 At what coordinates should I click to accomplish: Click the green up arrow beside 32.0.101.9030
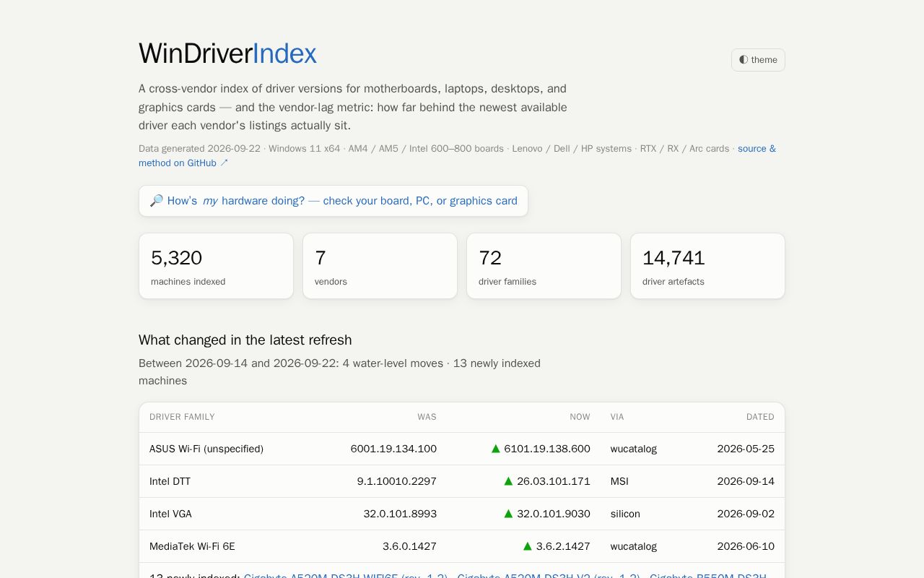[508, 514]
